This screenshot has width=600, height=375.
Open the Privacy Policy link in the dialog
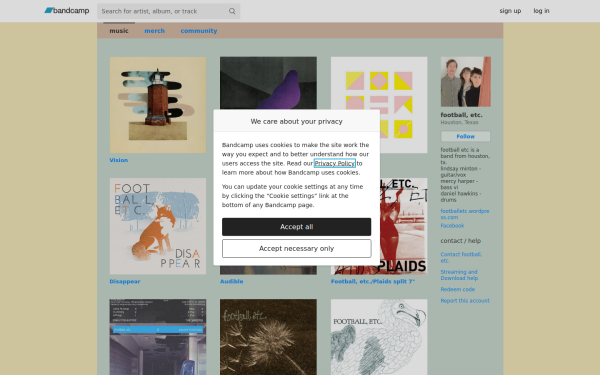[335, 163]
